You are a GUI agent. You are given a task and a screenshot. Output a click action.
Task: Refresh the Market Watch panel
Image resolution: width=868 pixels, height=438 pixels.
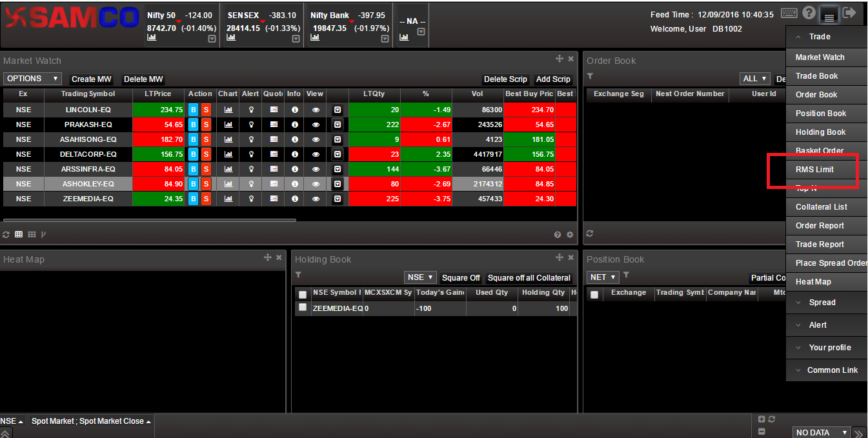coord(6,234)
